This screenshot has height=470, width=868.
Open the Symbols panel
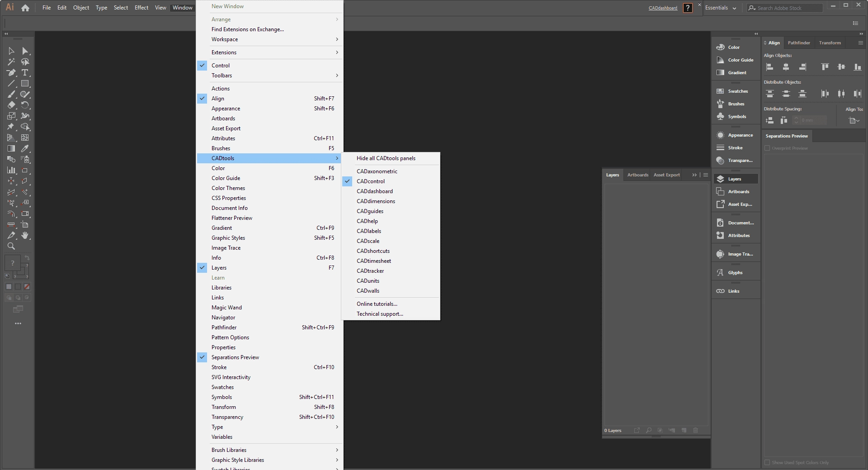[x=736, y=116]
